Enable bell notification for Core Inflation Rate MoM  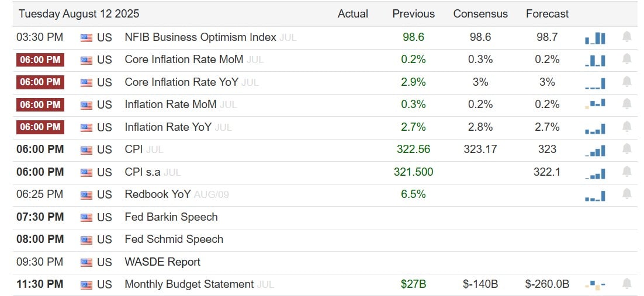626,60
